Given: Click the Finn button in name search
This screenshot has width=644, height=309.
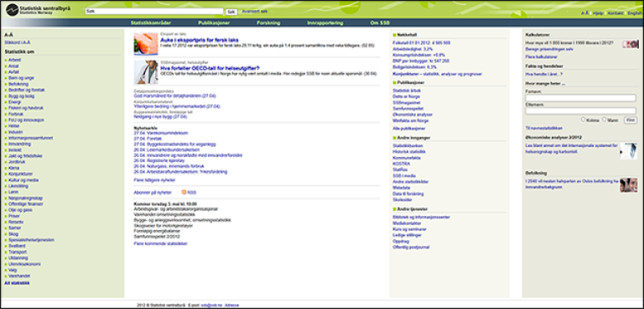Looking at the screenshot, I should tap(630, 120).
